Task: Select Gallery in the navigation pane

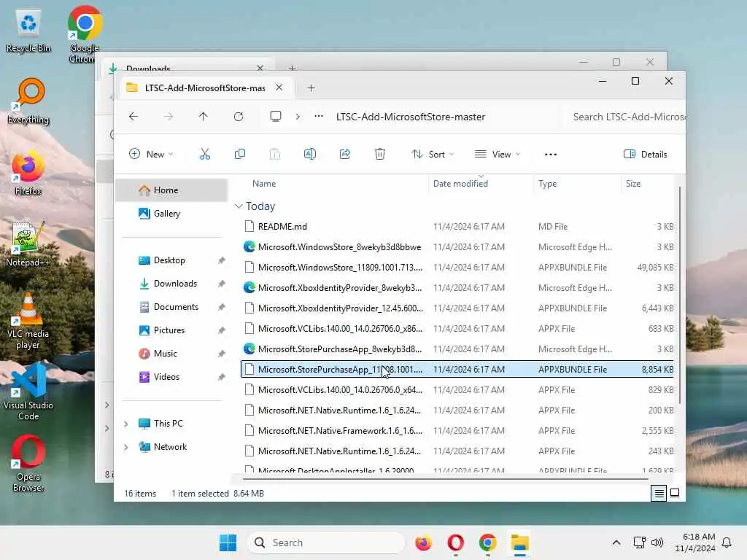Action: coord(171,214)
